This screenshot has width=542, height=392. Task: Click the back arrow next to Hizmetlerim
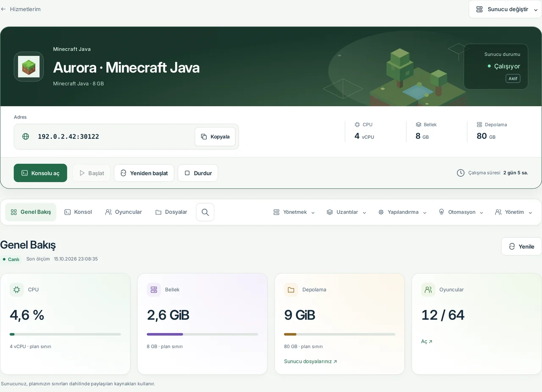coord(3,9)
